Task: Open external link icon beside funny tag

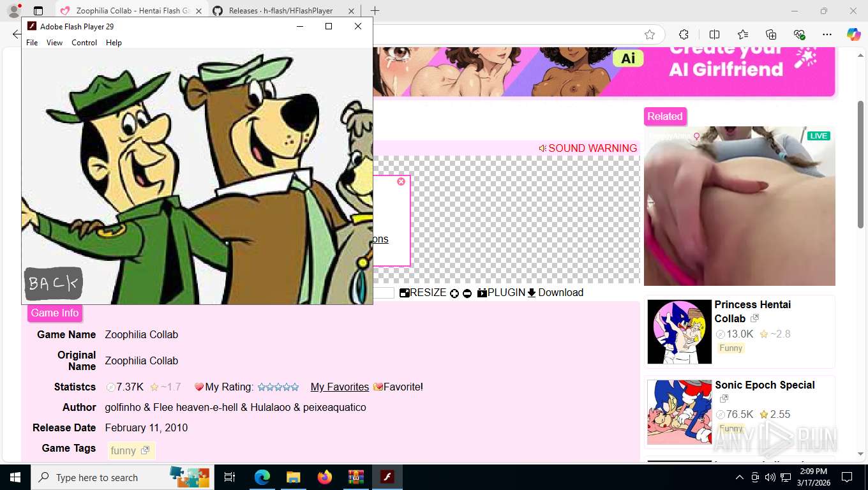Action: click(146, 450)
